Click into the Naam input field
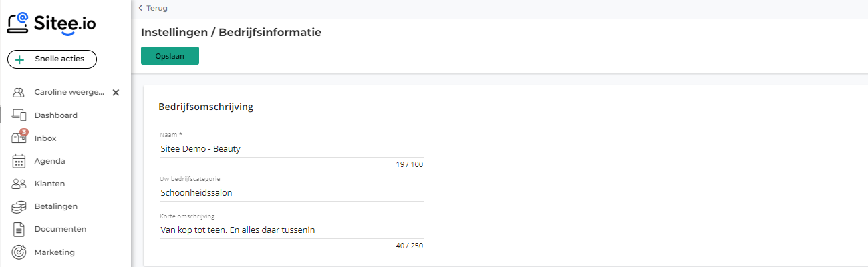 [292, 149]
